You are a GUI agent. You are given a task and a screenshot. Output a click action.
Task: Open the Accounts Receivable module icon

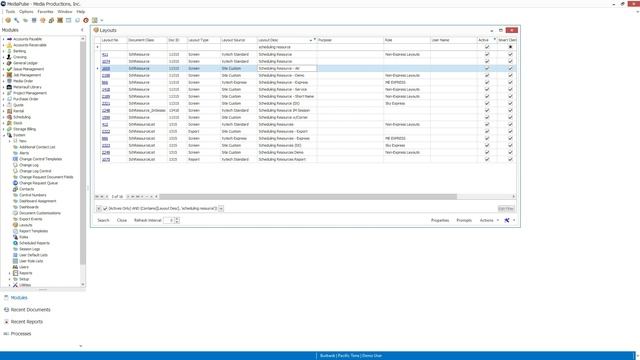click(x=9, y=45)
